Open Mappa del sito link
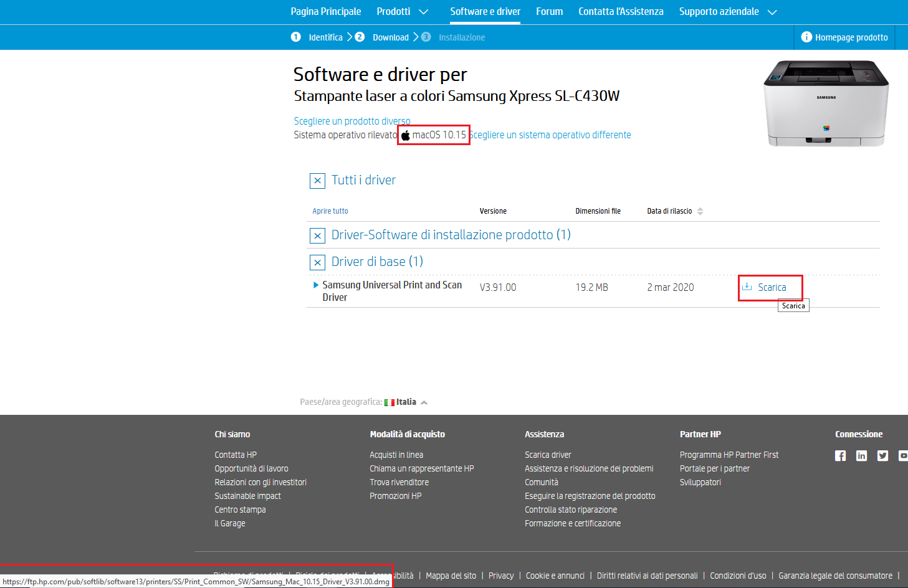Screen dimensions: 908x588 [x=451, y=576]
